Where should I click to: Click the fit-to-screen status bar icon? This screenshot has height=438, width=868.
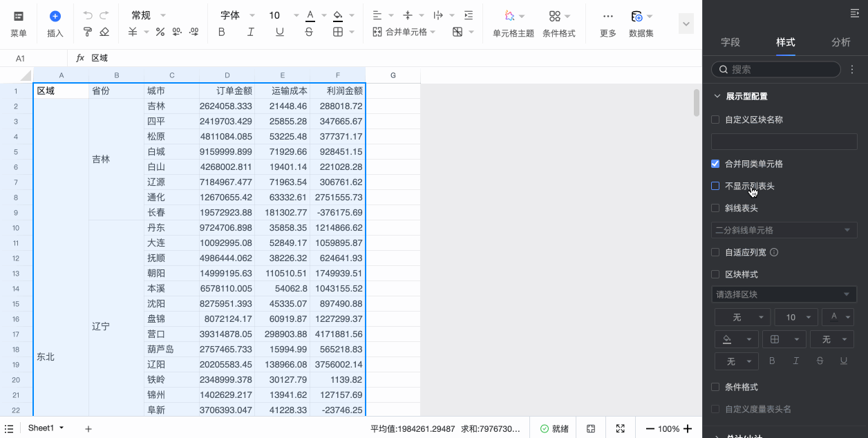coord(591,429)
